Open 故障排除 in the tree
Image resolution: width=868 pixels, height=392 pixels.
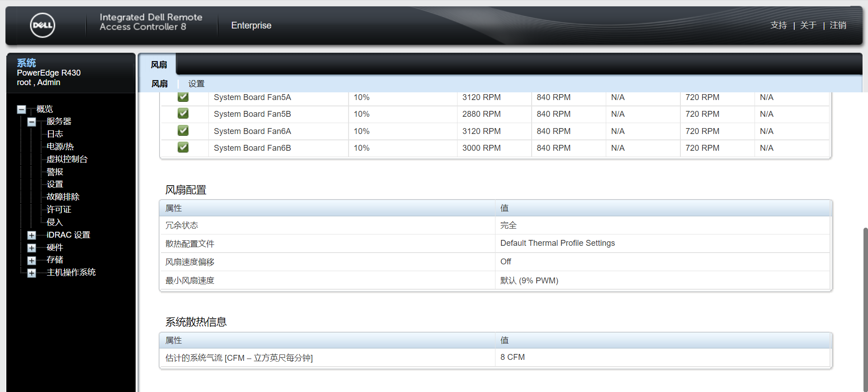point(63,197)
